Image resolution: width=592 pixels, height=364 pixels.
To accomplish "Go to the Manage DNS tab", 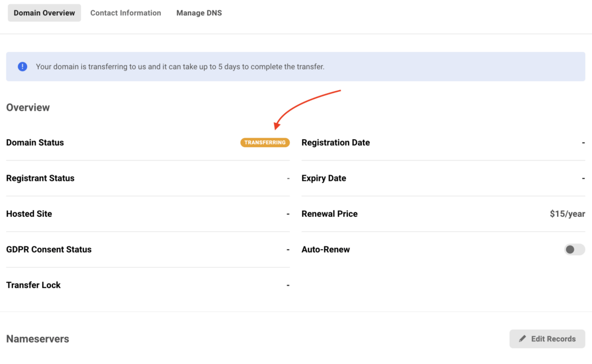I will pyautogui.click(x=199, y=13).
